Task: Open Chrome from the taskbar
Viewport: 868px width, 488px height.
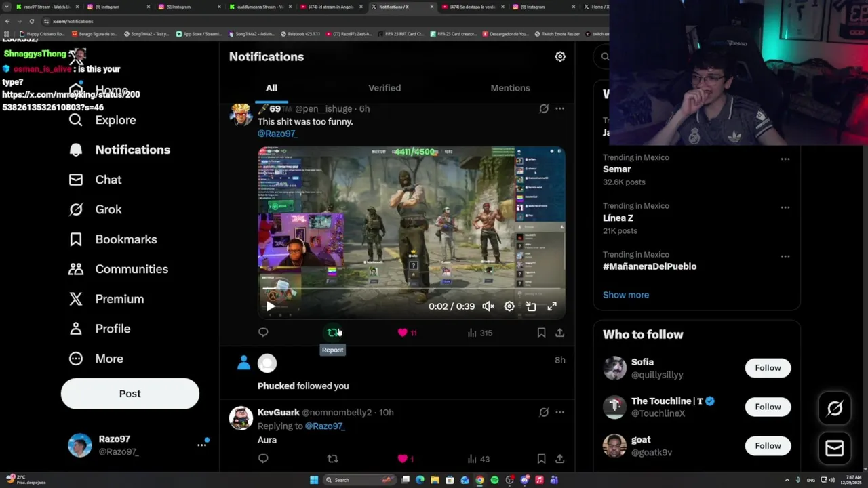Action: coord(479,480)
